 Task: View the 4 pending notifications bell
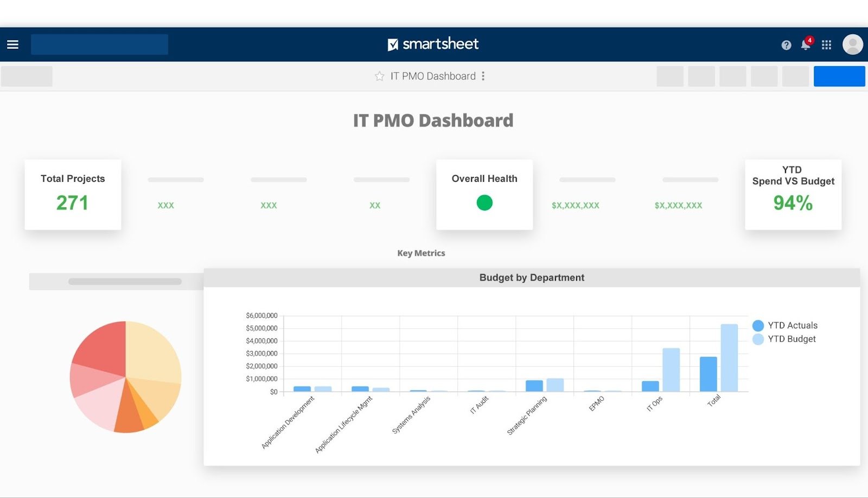tap(806, 46)
